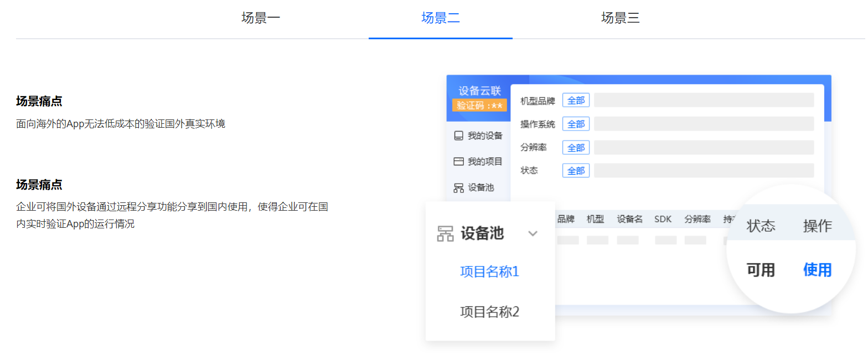Click 全部 filter for 操作系统
This screenshot has width=868, height=355.
pos(576,124)
